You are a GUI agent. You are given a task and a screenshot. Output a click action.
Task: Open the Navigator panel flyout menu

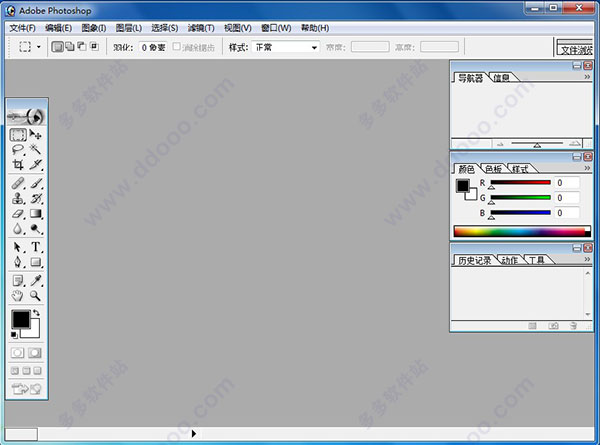587,77
